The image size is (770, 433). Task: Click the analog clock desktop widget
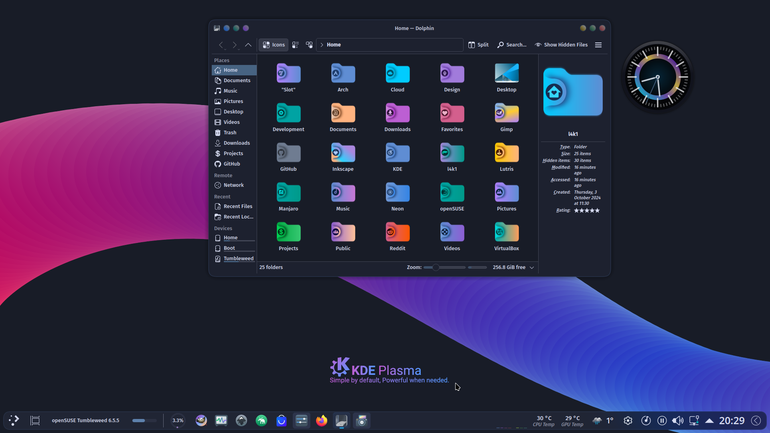pos(657,78)
